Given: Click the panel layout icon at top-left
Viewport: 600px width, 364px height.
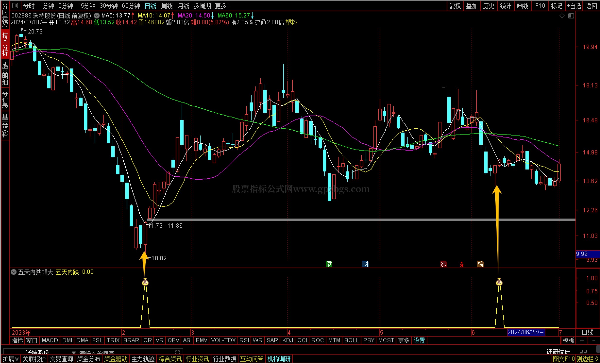Looking at the screenshot, I should click(15, 5).
